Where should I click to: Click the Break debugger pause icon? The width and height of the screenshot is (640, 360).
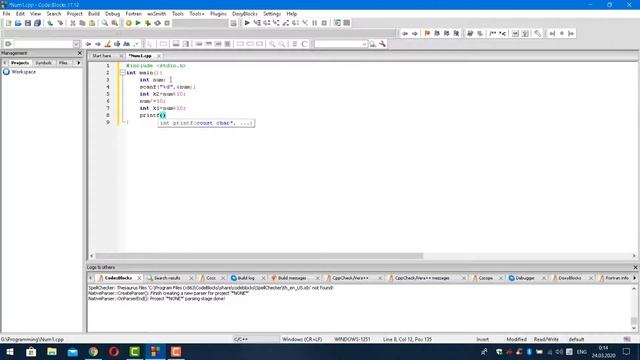click(315, 23)
